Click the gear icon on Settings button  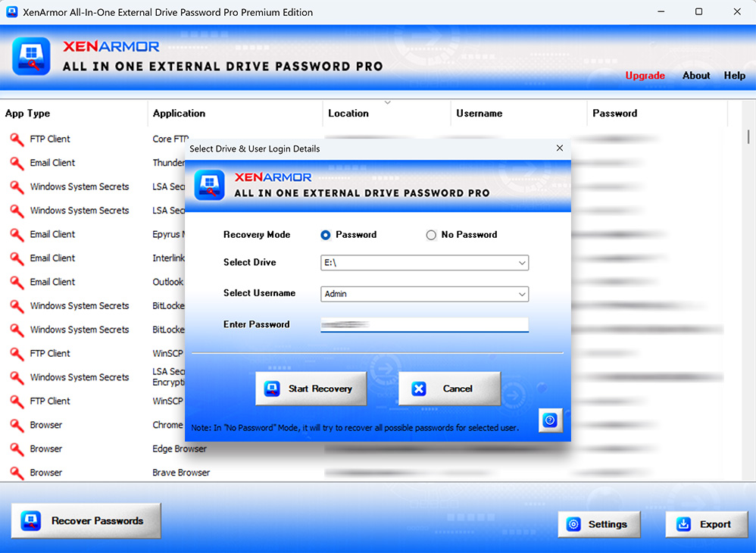(x=574, y=524)
